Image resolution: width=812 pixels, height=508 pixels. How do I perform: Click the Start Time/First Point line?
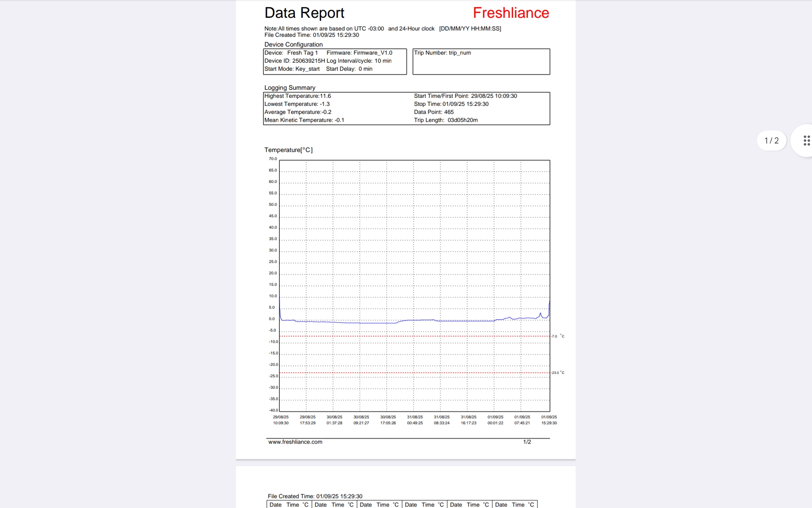(x=465, y=96)
